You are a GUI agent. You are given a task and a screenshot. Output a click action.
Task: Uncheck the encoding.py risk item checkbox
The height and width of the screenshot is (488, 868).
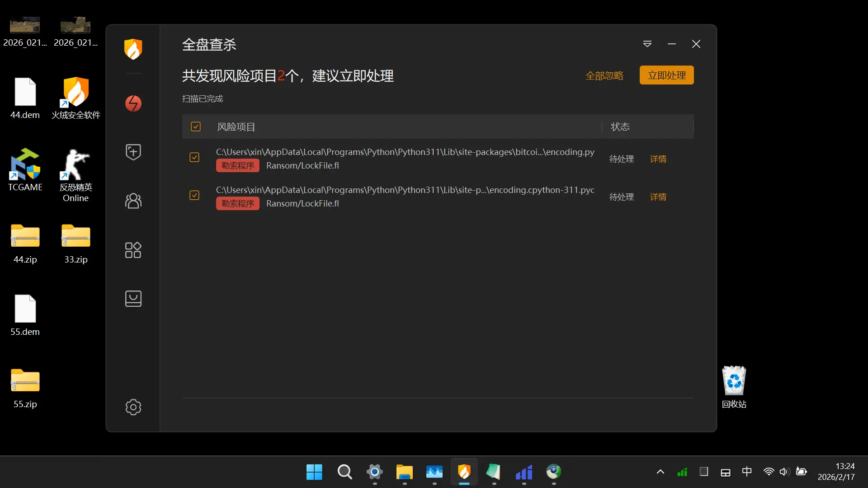pos(194,157)
